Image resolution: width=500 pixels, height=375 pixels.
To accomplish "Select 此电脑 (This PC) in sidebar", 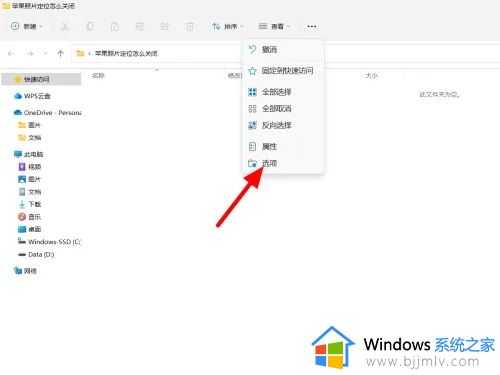I will [x=29, y=154].
